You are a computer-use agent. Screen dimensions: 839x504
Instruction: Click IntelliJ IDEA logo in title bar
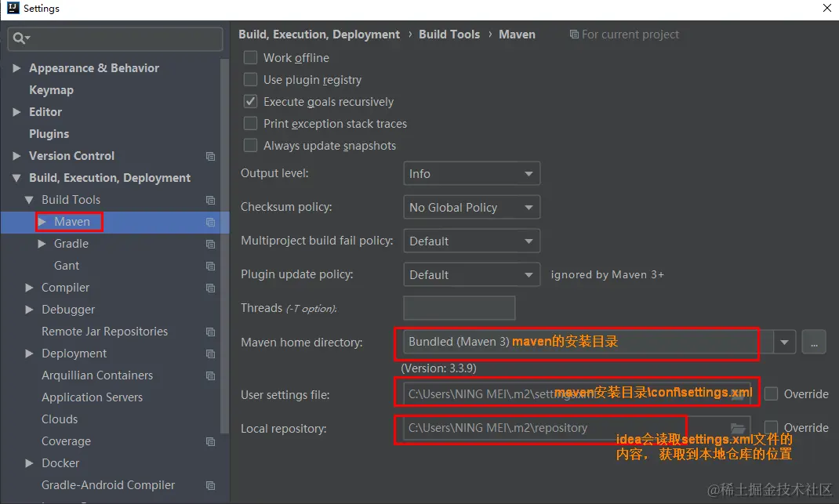13,8
